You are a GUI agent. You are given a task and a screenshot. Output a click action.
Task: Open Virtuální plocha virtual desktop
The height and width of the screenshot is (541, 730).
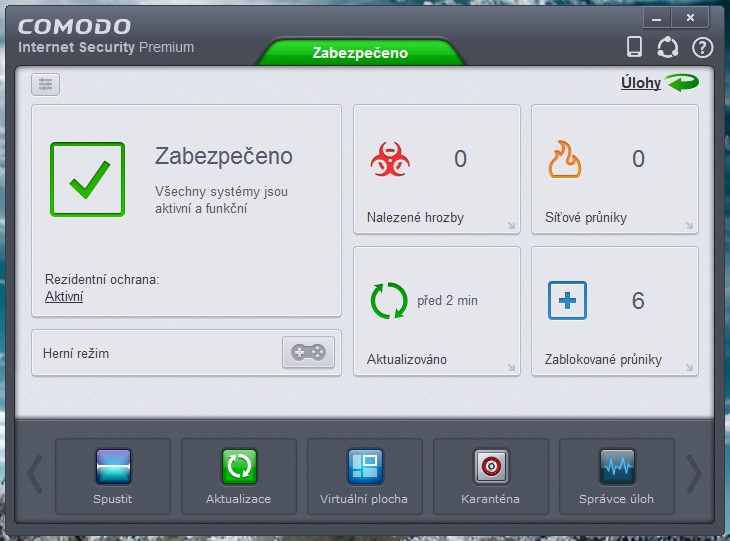(364, 467)
